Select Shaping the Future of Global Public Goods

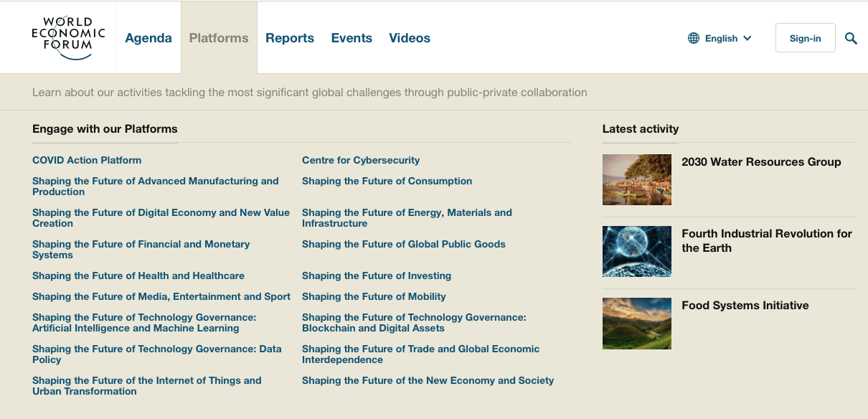404,244
